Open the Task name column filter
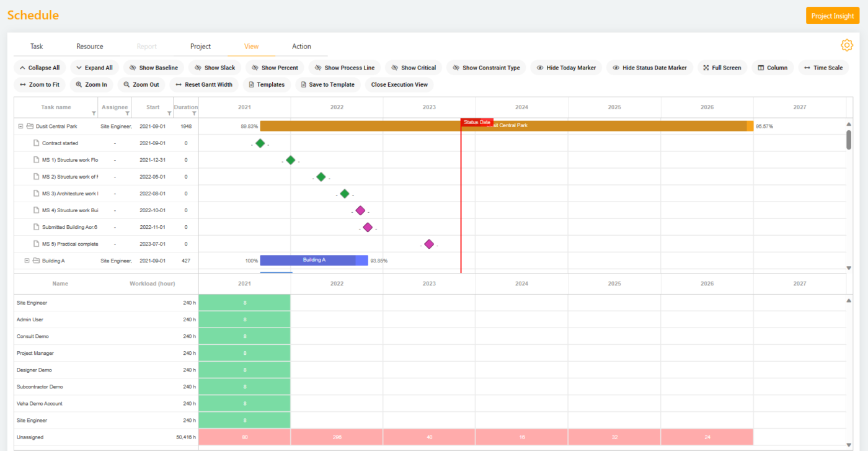 94,114
